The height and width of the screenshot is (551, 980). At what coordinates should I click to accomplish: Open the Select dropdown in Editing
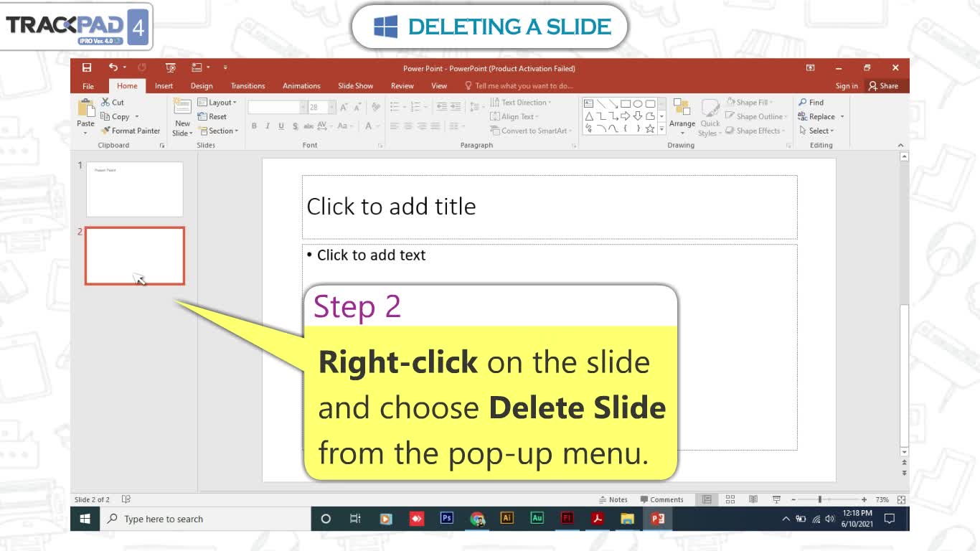[816, 131]
